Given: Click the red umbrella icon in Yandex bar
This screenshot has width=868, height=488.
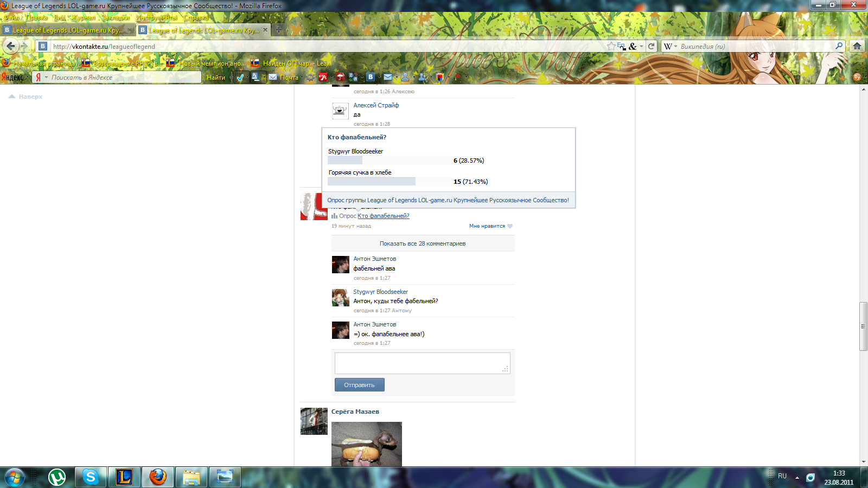Looking at the screenshot, I should pos(340,78).
